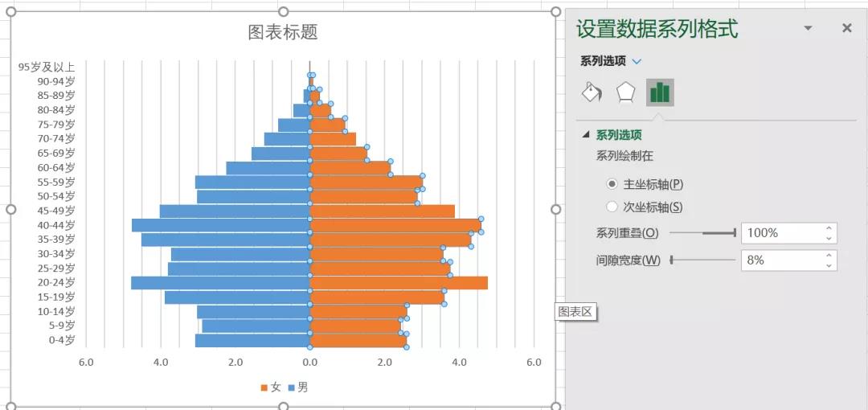Click the top-center chart resize handle

point(284,11)
